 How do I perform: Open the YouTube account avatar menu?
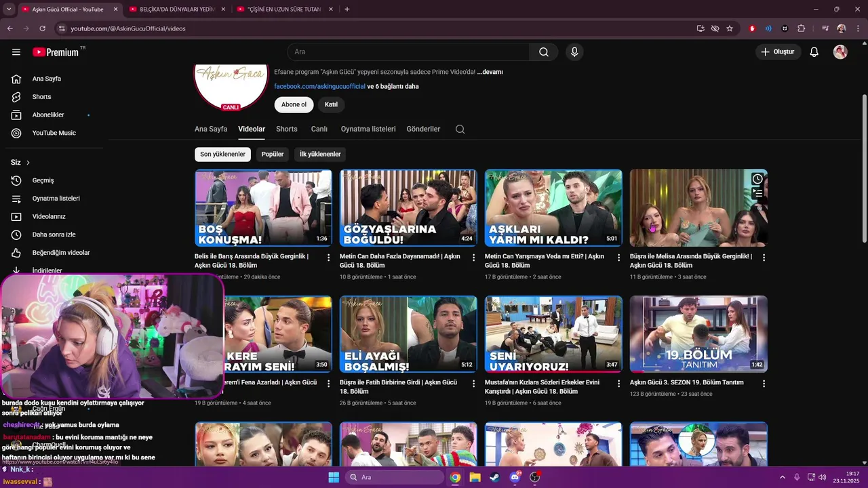click(840, 52)
